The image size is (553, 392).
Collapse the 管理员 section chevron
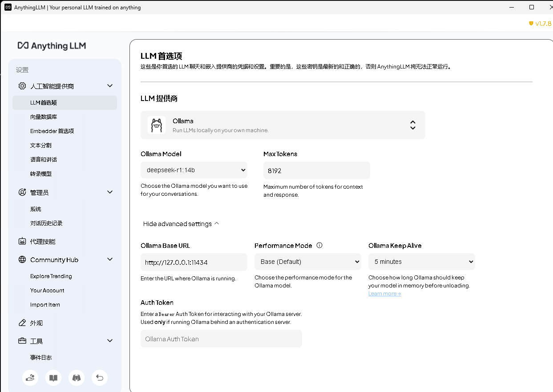(110, 192)
